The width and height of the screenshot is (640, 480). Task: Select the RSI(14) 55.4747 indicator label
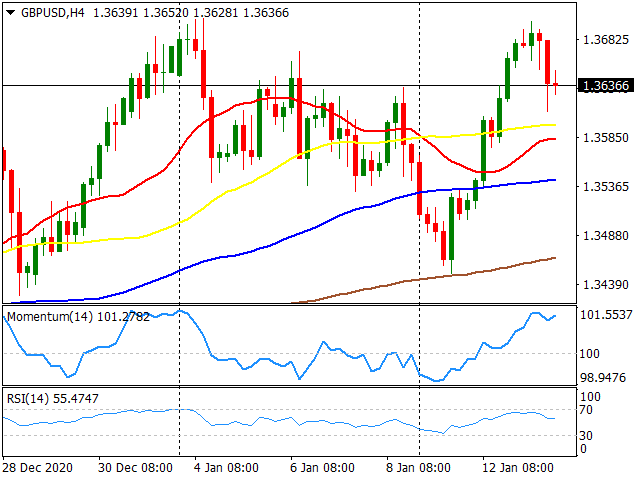[53, 398]
